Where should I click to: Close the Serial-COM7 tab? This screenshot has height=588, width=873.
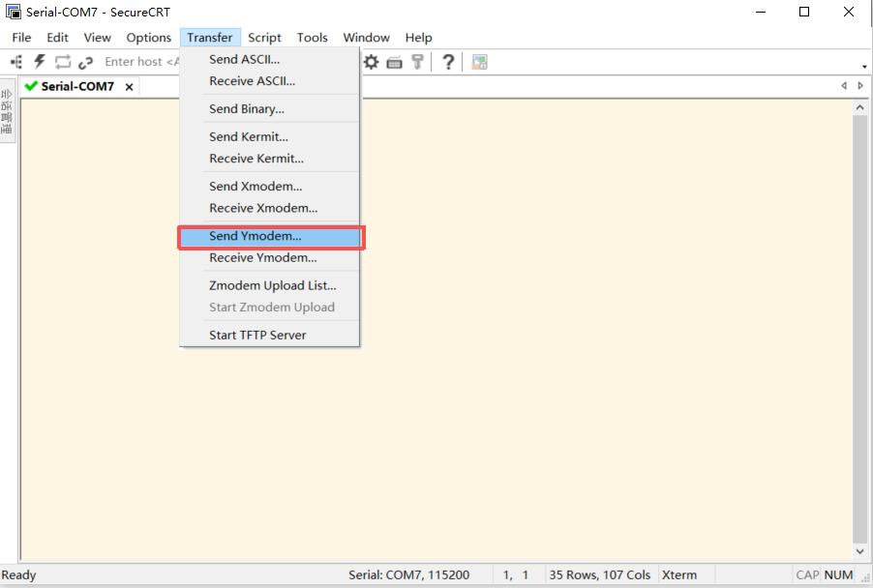click(x=129, y=87)
